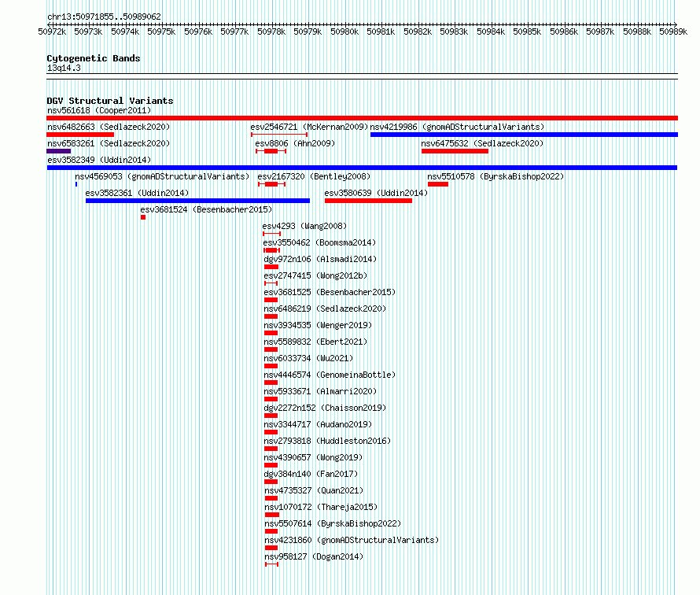Open variant nsv5589832 (Ebert2021) label
This screenshot has height=595, width=700.
(x=315, y=342)
